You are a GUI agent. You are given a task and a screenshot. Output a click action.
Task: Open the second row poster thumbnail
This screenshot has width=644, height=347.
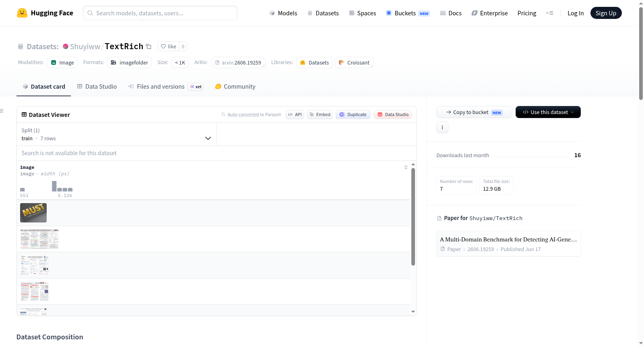click(39, 239)
